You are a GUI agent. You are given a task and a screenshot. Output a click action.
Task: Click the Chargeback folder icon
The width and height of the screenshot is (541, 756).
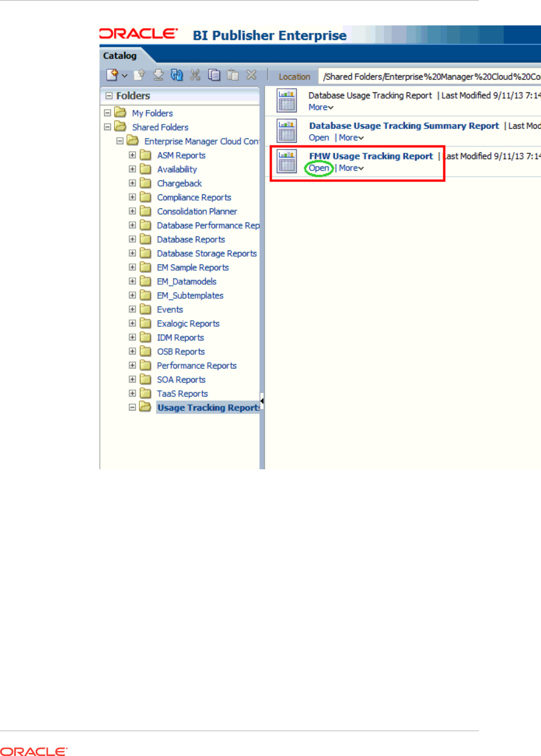click(x=146, y=183)
